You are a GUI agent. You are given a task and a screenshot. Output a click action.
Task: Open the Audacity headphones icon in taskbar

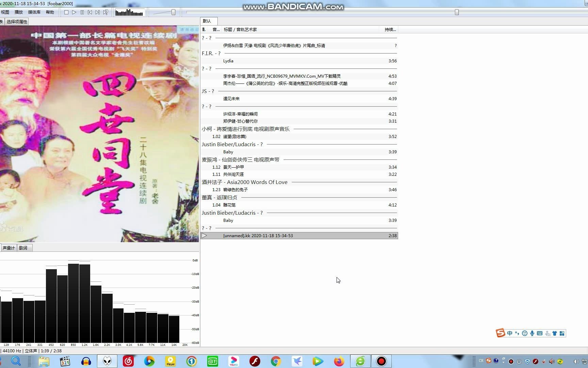[x=86, y=361]
